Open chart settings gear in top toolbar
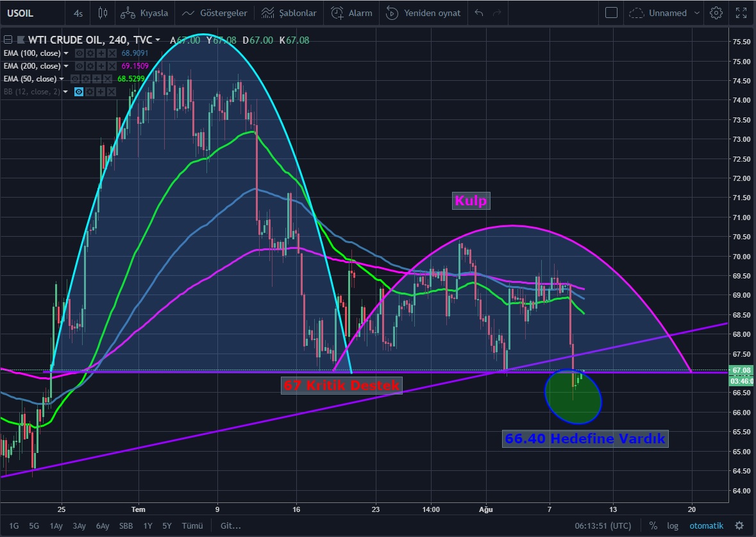 [716, 13]
